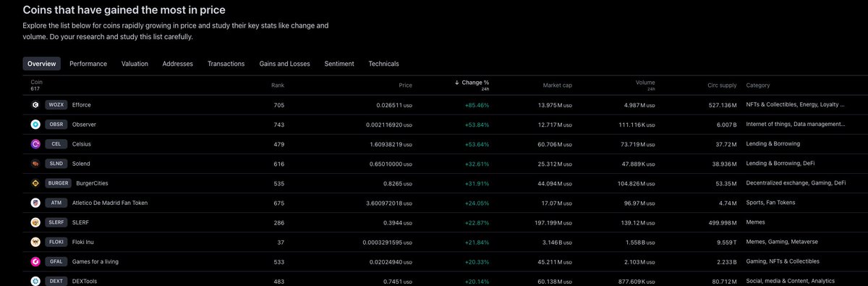Open the Valuation tab
This screenshot has height=286, width=868.
135,64
